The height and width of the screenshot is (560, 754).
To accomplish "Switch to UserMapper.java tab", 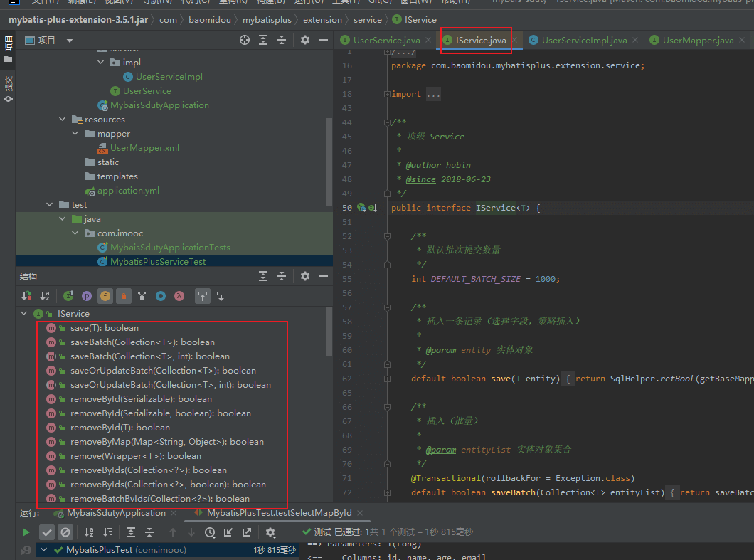I will tap(698, 41).
